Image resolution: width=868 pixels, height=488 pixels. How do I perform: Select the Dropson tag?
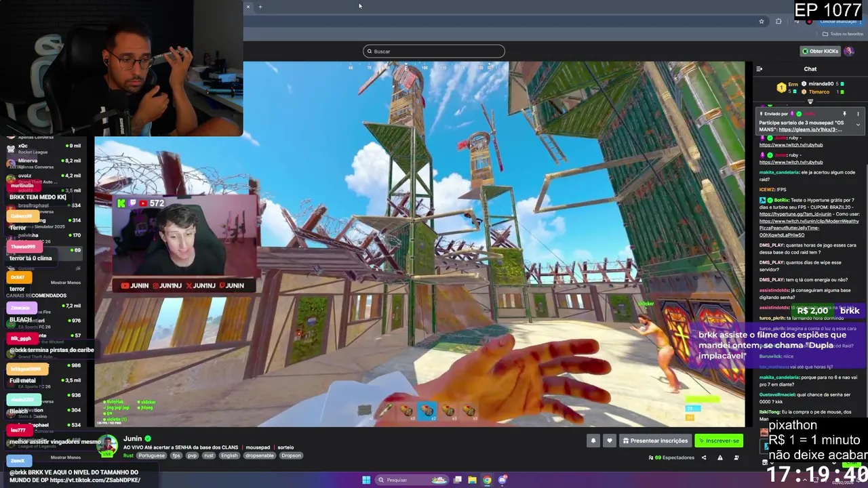coord(291,455)
